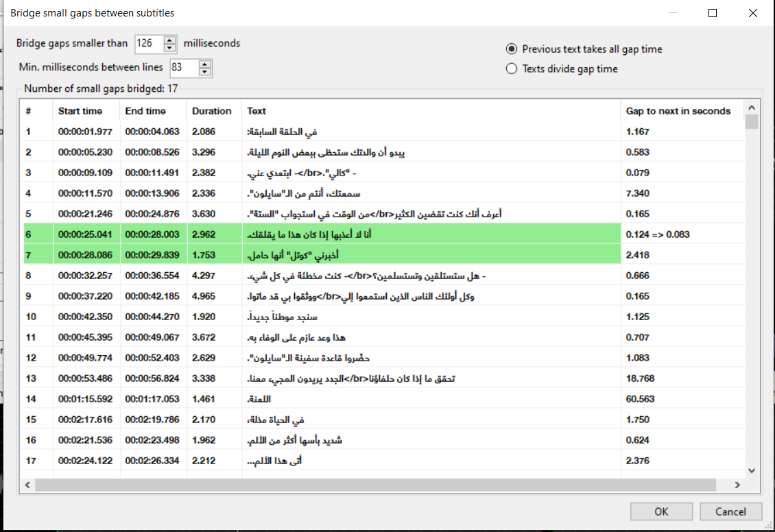Decrease Bridge gaps smaller than value

169,48
